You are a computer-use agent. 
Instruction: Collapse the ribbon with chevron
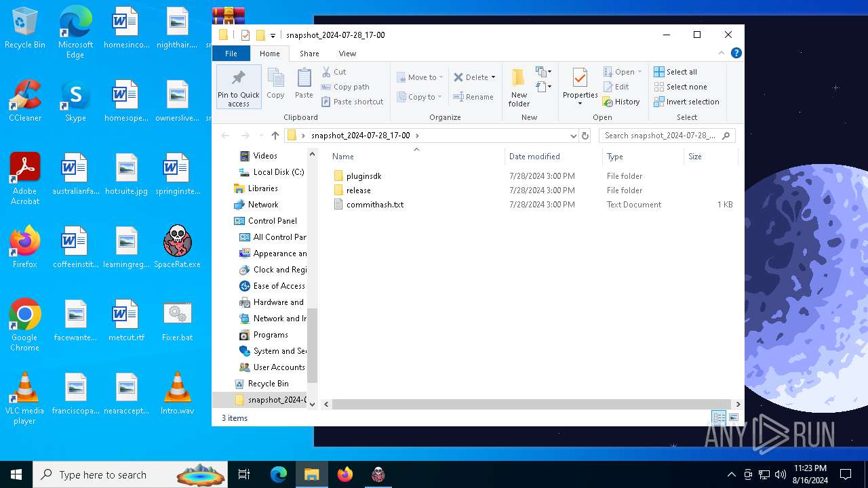[x=722, y=53]
